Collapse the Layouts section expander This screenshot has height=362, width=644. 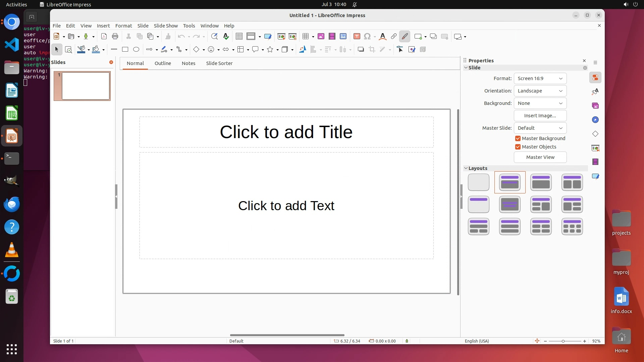466,168
